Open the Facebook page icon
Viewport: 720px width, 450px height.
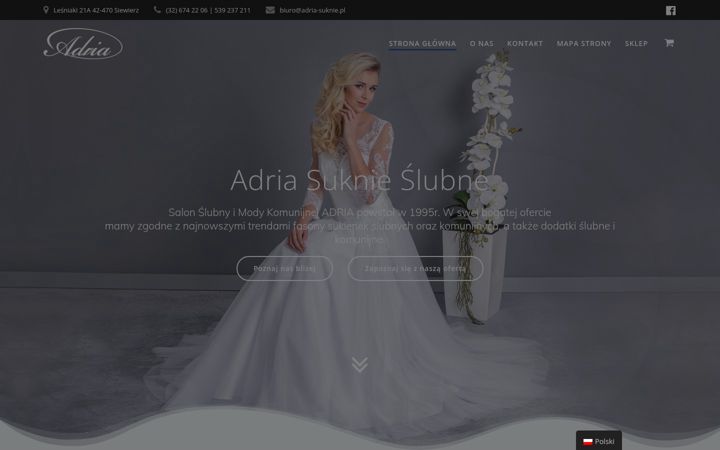click(x=670, y=10)
